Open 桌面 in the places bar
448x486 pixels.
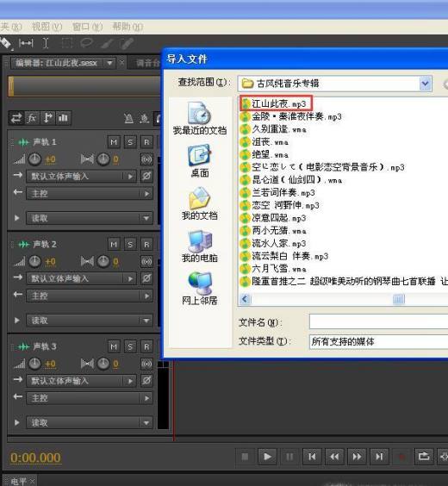pyautogui.click(x=200, y=161)
